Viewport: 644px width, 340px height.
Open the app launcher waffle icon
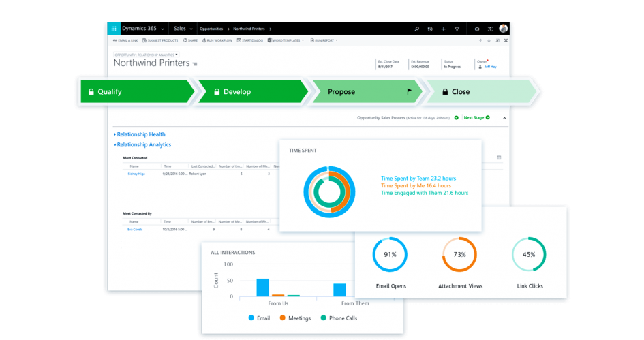tap(114, 29)
